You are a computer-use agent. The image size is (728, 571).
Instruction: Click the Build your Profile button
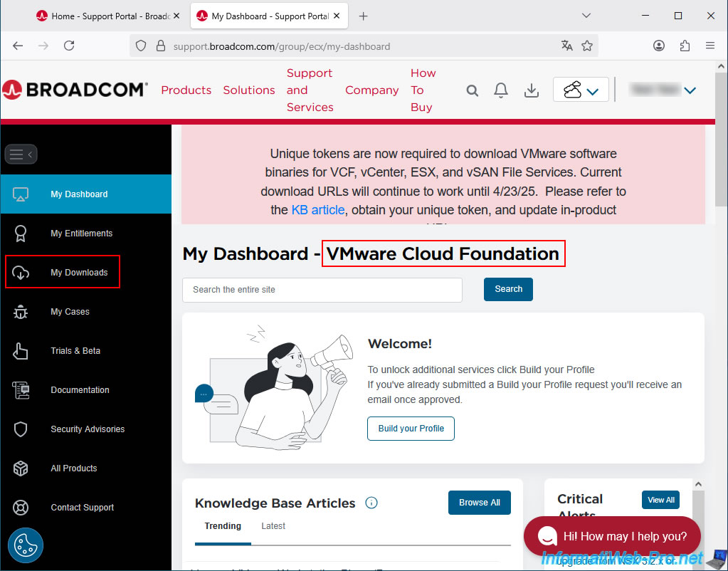[x=411, y=429]
